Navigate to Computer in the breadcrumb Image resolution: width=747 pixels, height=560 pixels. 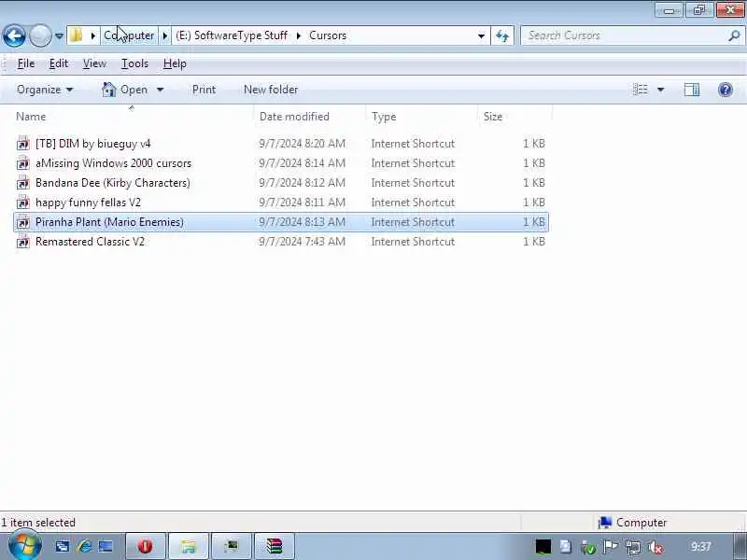(x=129, y=35)
